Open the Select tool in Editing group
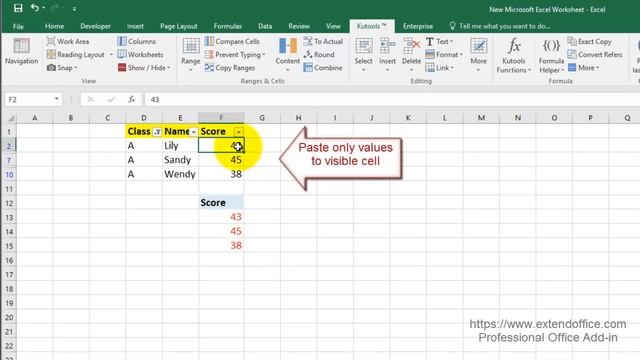The height and width of the screenshot is (360, 640). [363, 54]
